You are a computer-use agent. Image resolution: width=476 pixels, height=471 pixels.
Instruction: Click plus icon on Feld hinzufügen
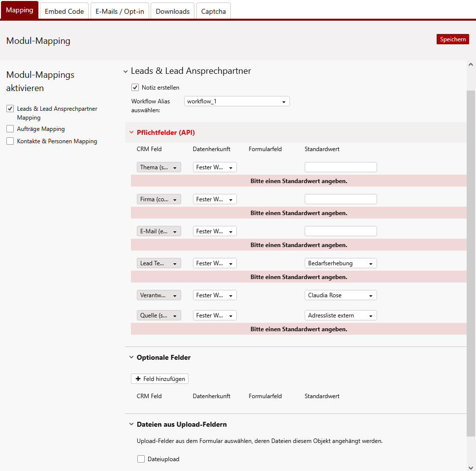point(138,379)
